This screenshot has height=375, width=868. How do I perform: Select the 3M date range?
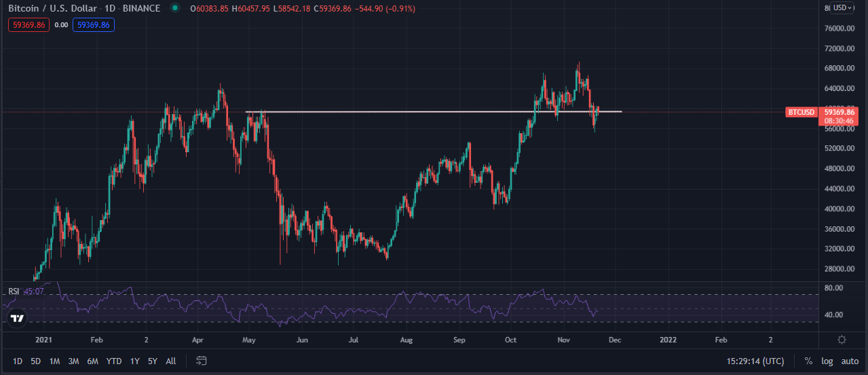[x=75, y=361]
